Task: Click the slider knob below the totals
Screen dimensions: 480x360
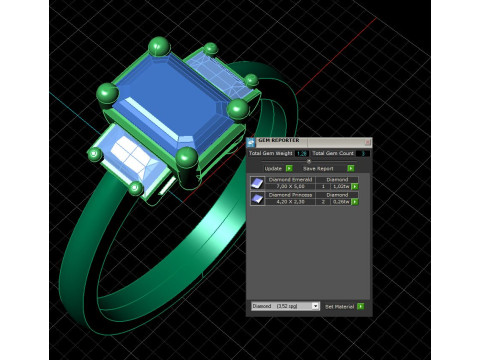Action: coord(309,161)
